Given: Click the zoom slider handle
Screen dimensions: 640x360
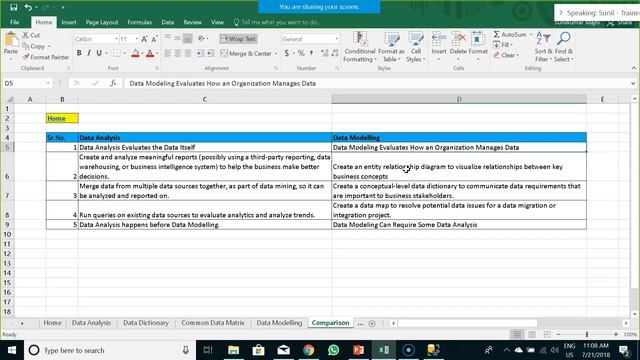Looking at the screenshot, I should [587, 334].
